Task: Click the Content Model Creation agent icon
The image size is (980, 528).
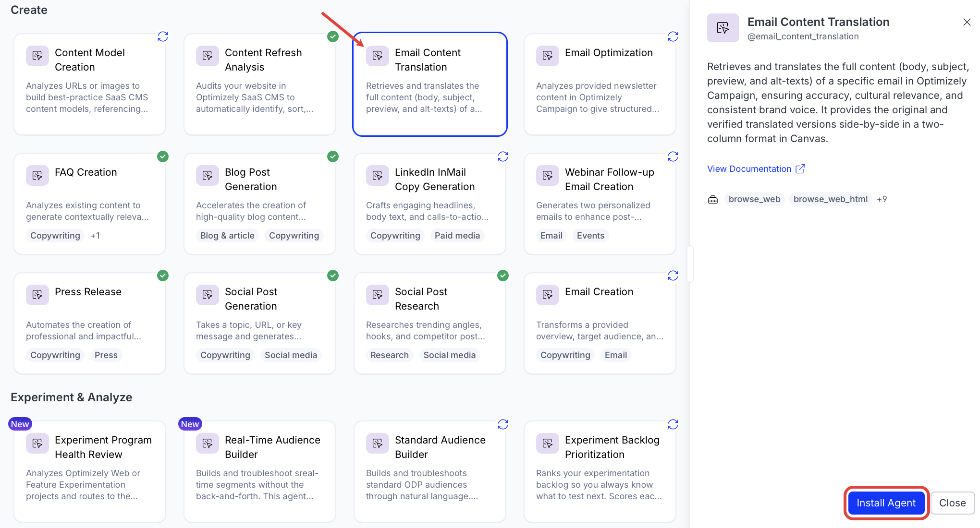Action: pyautogui.click(x=37, y=56)
